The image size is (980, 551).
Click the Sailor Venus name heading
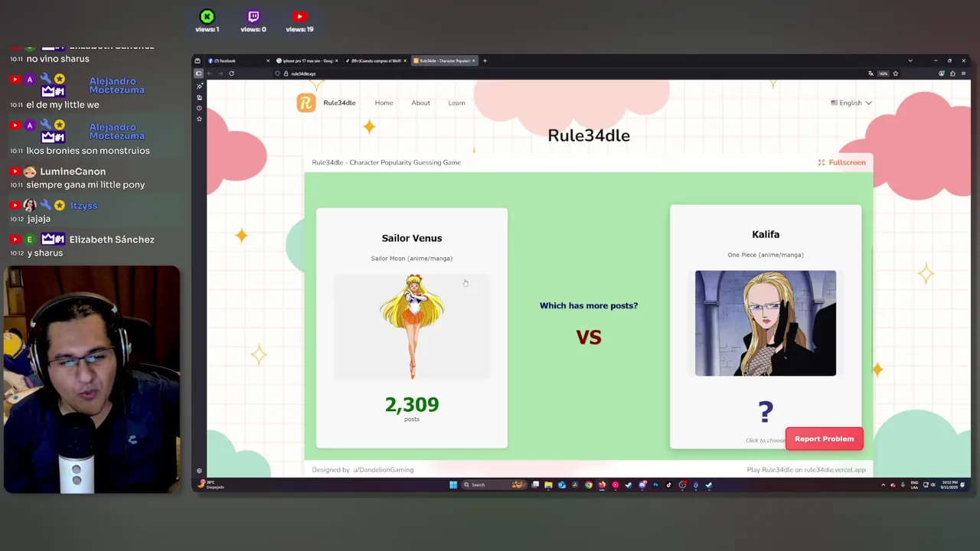(412, 238)
